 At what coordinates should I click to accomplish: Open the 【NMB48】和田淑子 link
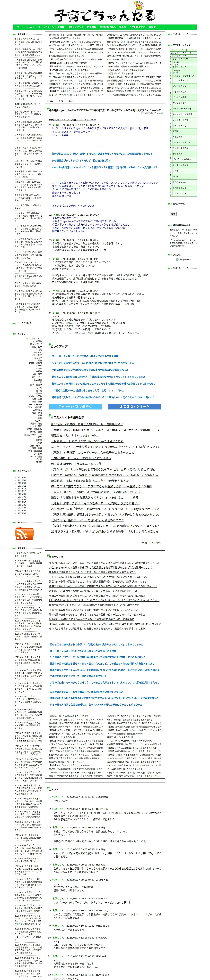tap(81, 458)
